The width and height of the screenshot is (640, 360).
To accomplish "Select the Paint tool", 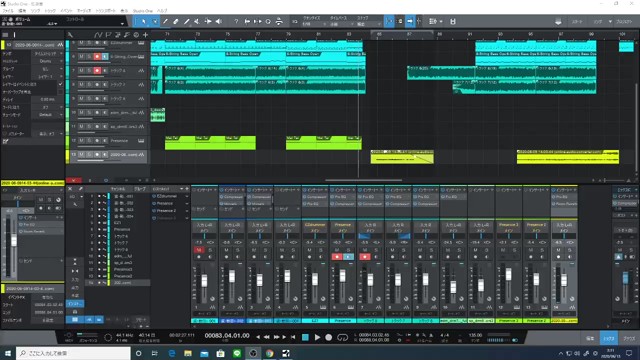I will click(x=187, y=22).
